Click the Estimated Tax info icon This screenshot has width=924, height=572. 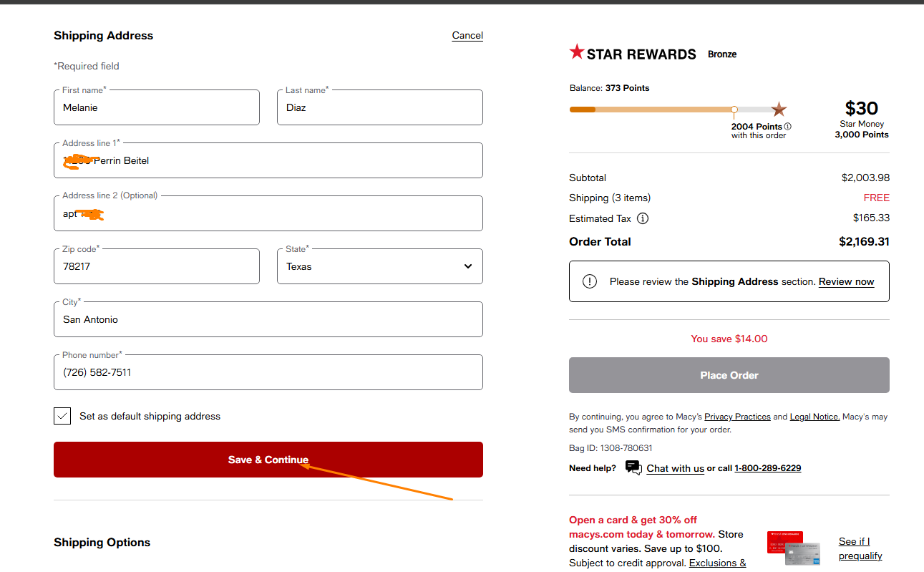643,218
